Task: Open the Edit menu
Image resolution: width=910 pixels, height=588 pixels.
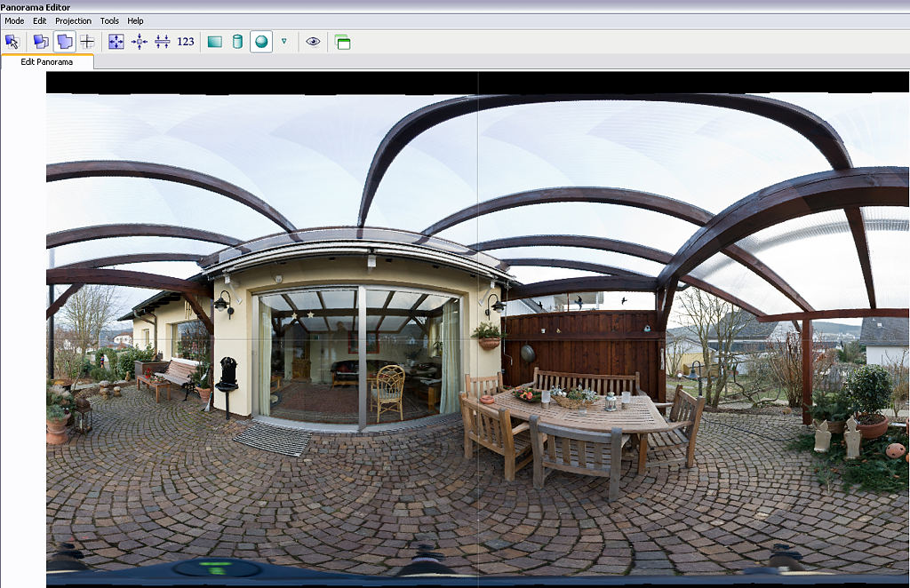Action: [40, 20]
